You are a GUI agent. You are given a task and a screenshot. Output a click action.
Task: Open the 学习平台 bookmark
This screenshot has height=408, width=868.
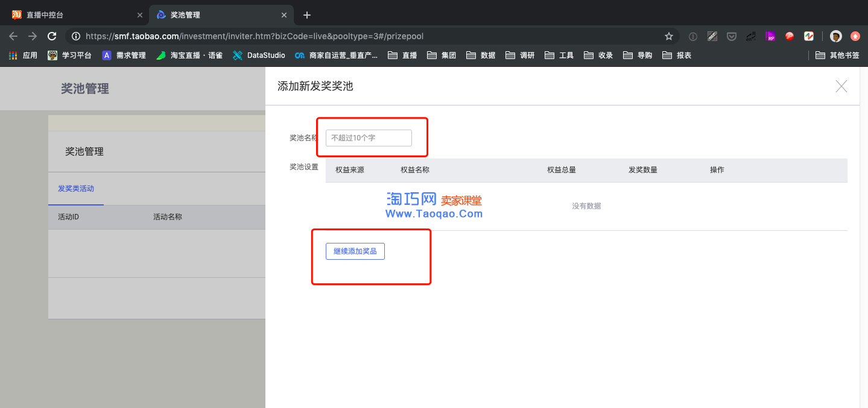coord(69,55)
